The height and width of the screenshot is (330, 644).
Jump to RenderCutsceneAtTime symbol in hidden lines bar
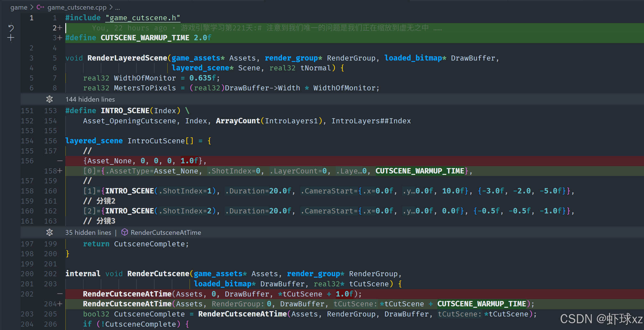(x=166, y=233)
